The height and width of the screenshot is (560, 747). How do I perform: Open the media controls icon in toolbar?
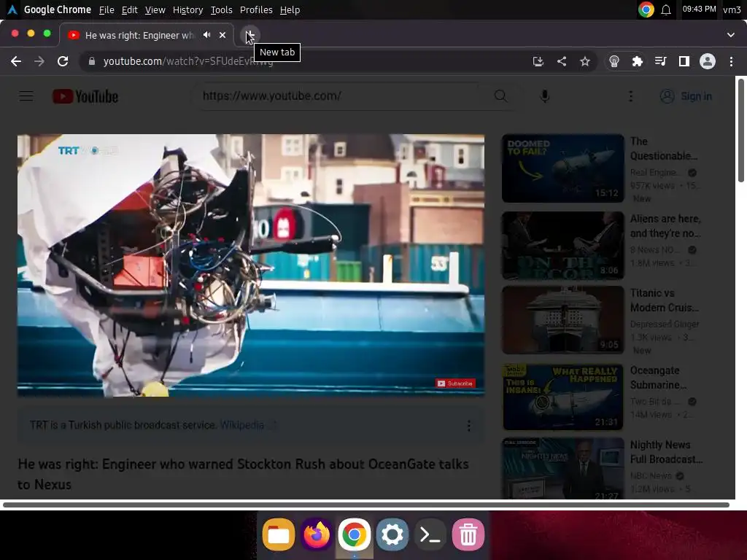[660, 61]
